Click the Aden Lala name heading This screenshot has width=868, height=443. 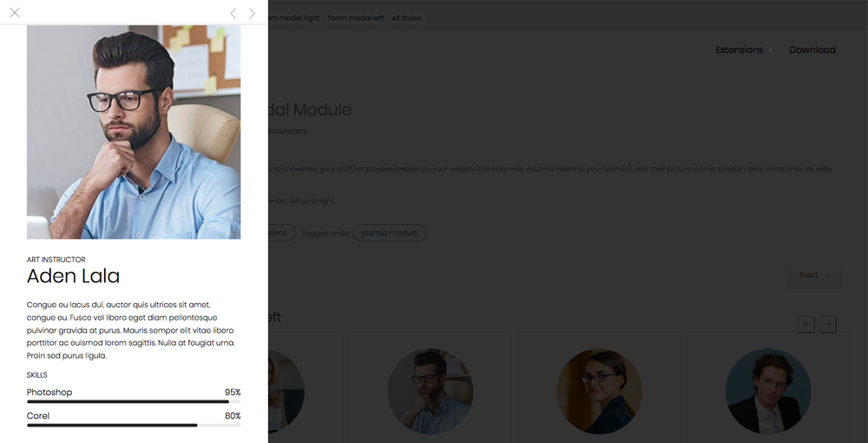pos(73,275)
